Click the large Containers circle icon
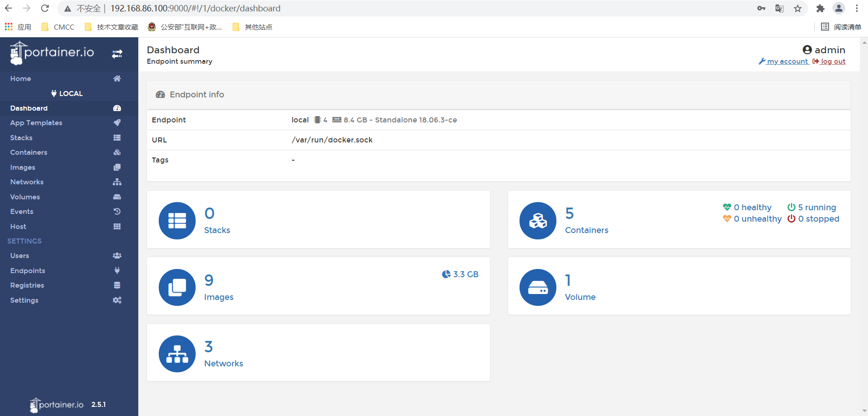This screenshot has width=868, height=416. point(538,221)
